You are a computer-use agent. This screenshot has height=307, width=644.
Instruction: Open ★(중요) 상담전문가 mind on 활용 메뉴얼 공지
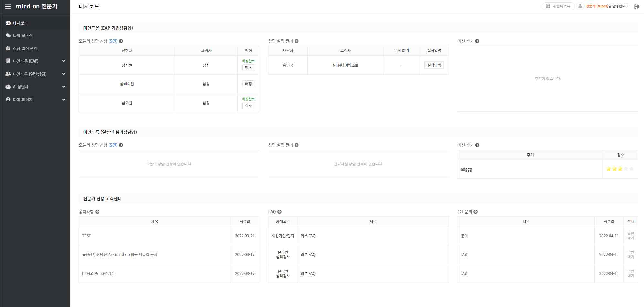click(x=120, y=255)
